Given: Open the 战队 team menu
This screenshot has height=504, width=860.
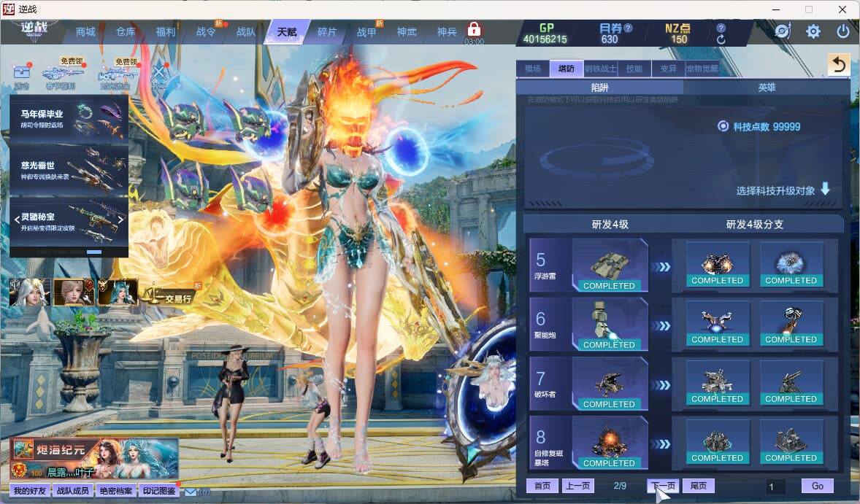Looking at the screenshot, I should click(x=246, y=32).
